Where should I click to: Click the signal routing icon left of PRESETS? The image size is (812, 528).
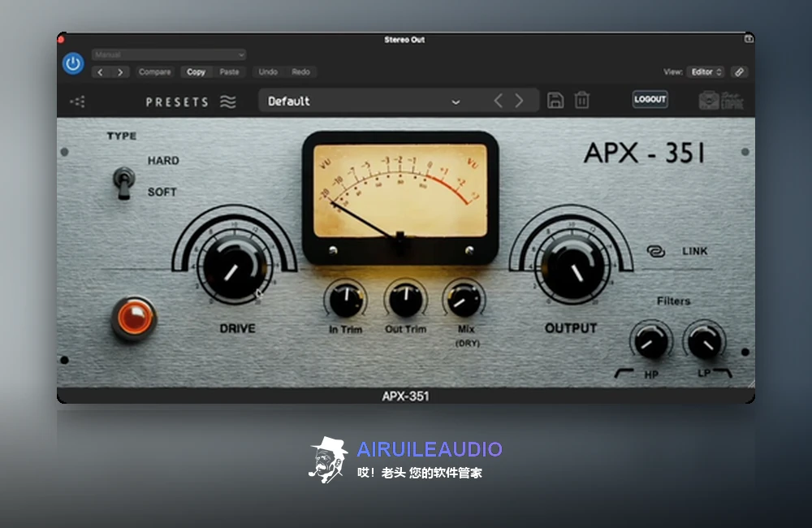78,102
